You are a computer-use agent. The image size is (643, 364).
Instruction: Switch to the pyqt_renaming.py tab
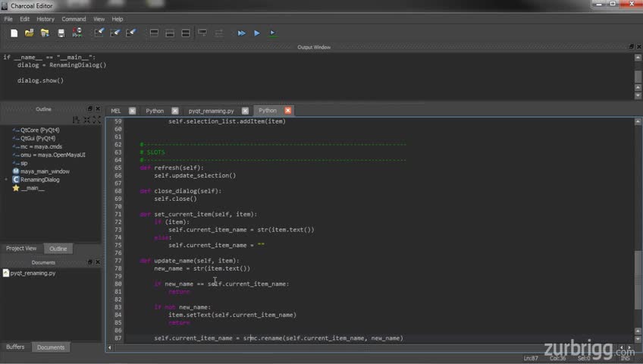211,111
